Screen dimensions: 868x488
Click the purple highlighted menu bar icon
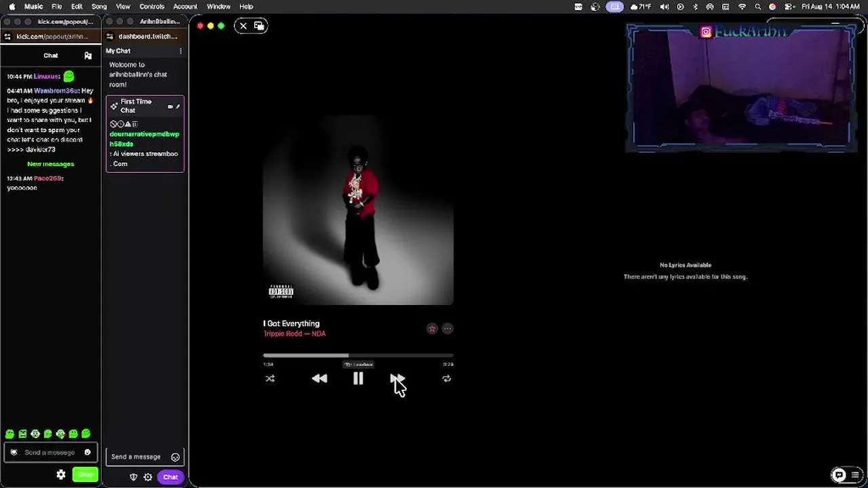pos(614,7)
